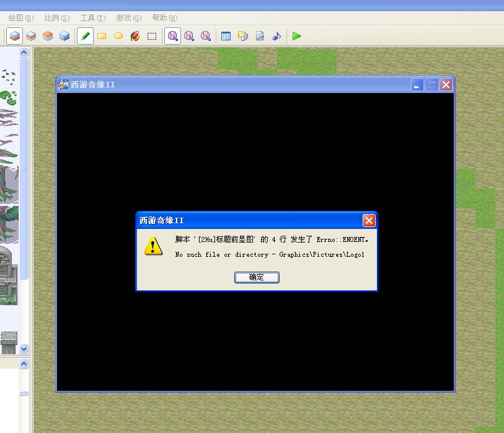This screenshot has height=433, width=504.
Task: Select the flood fill tool
Action: (x=135, y=36)
